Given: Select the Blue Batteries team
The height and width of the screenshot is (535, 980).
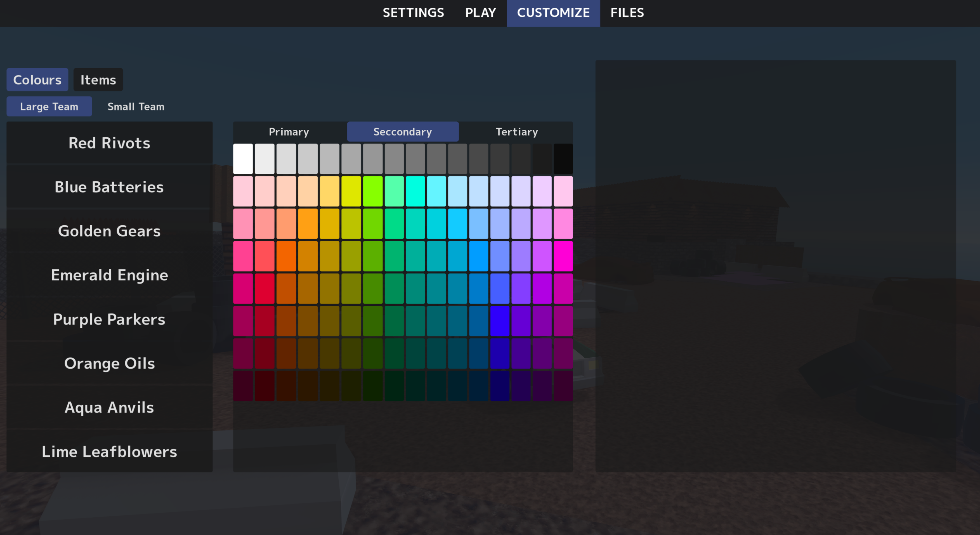Looking at the screenshot, I should coord(109,187).
